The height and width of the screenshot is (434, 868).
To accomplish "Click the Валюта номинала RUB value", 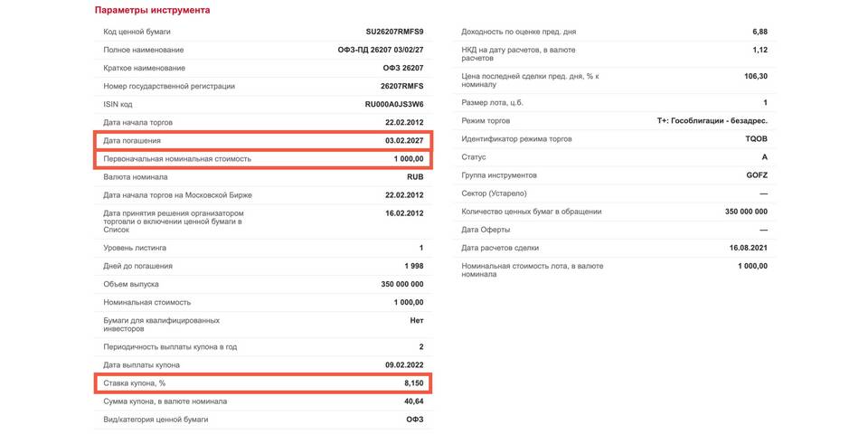I will 415,177.
